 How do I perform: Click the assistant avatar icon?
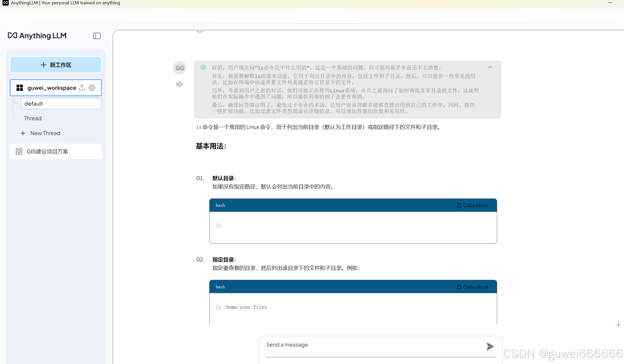tap(180, 68)
